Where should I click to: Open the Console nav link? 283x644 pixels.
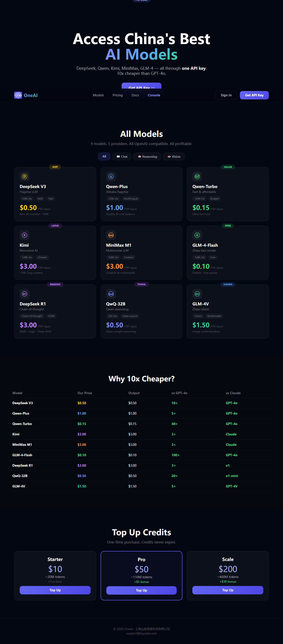(154, 95)
